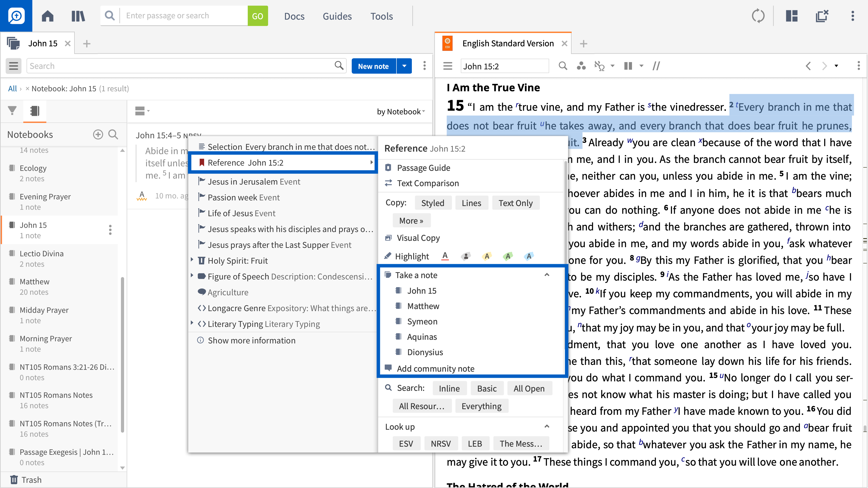Screen dimensions: 868x488
Task: Click the New note button
Action: 373,66
